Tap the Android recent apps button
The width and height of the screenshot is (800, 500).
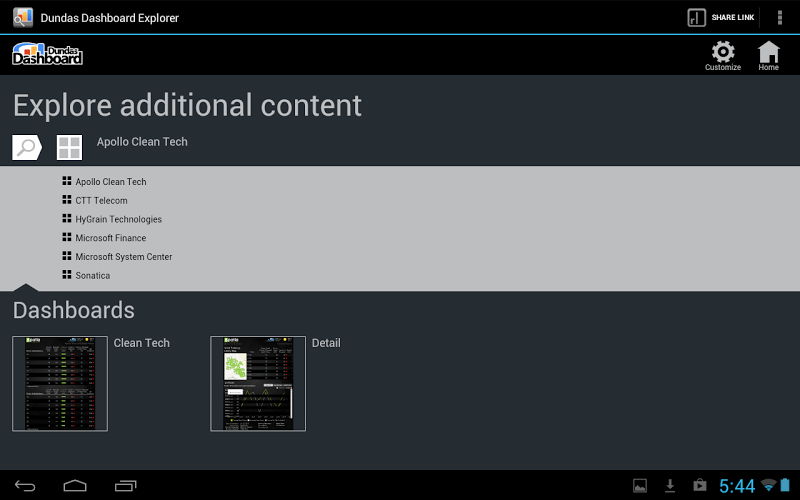126,486
